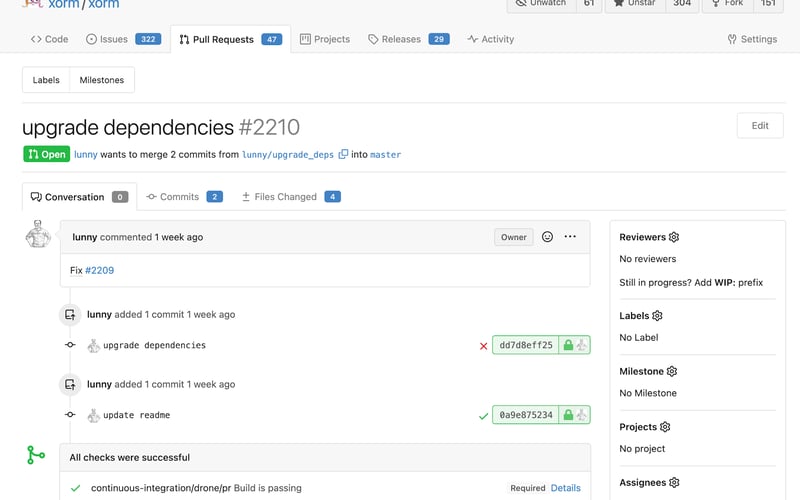Click the Unstar button
Screen dimensions: 800x500
point(635,4)
